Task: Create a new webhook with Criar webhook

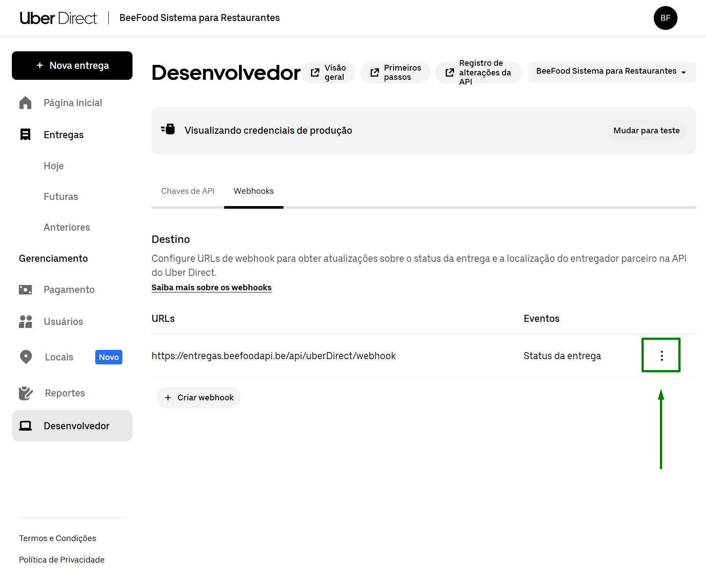Action: (x=198, y=398)
